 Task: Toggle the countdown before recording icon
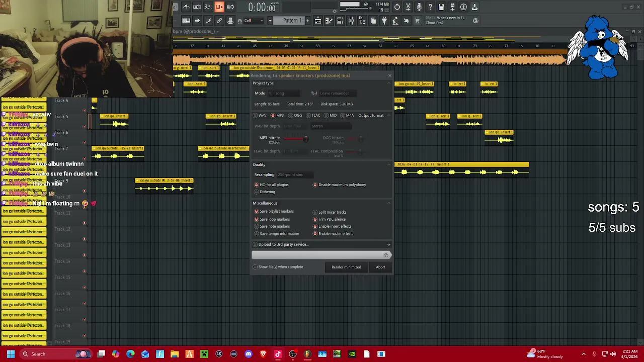208,7
